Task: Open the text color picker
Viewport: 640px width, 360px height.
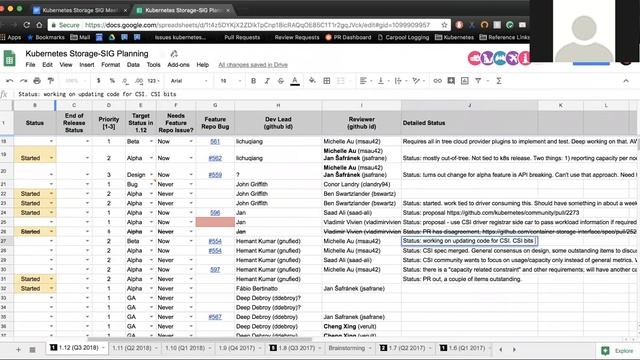Action: [295, 81]
